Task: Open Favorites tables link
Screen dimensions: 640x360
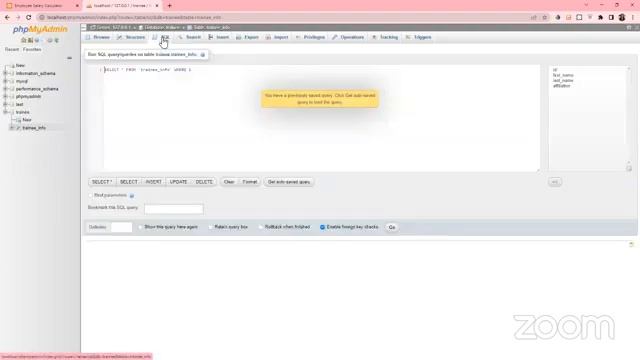Action: point(32,49)
